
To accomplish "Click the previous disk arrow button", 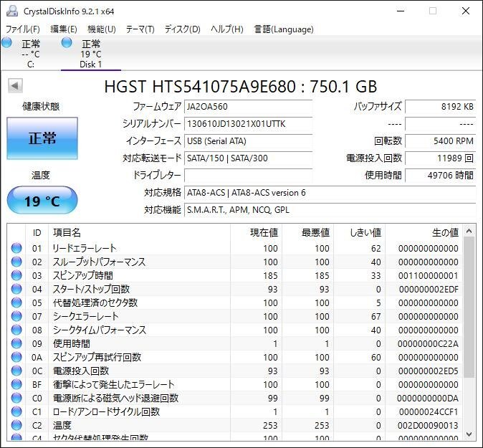I will pyautogui.click(x=14, y=86).
